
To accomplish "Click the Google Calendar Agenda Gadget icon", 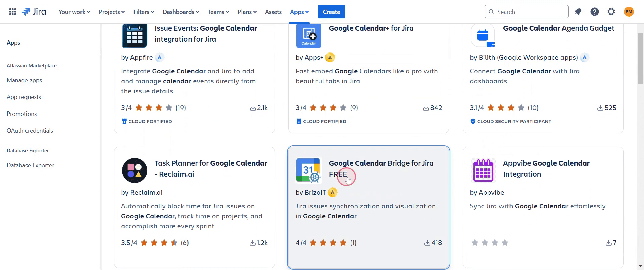I will 483,36.
